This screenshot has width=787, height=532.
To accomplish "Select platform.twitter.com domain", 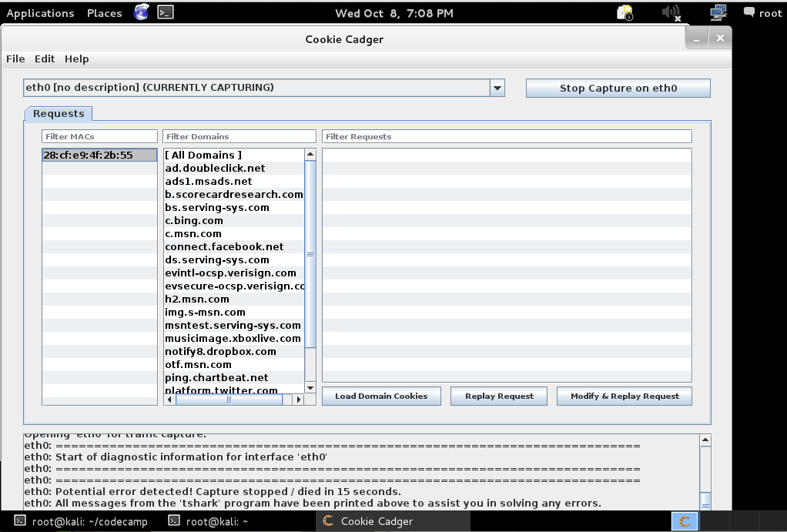I will pos(234,390).
